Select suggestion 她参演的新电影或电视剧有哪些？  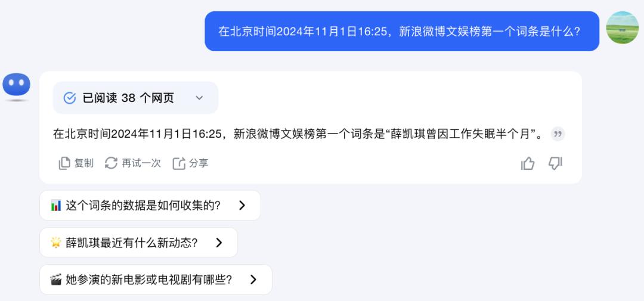[148, 280]
